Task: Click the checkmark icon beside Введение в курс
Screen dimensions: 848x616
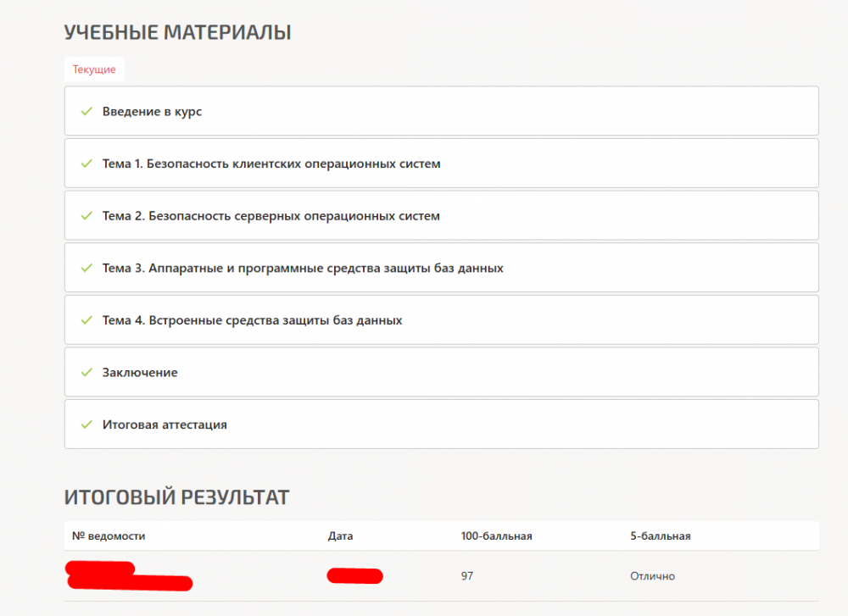Action: point(86,111)
